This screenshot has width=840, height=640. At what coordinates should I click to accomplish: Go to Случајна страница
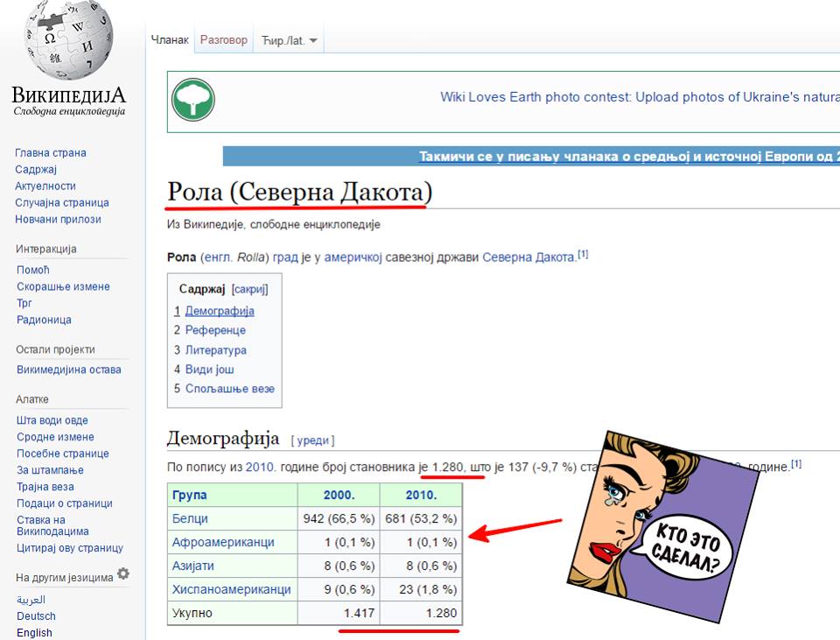57,203
